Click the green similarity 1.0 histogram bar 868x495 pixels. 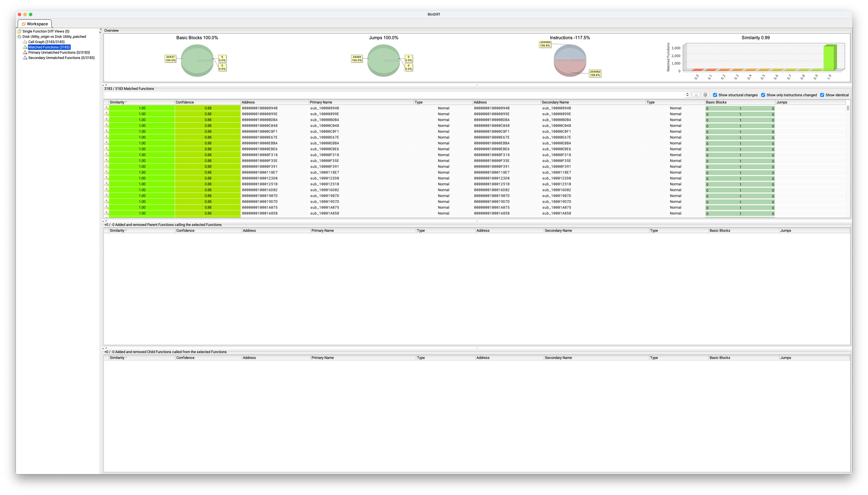click(830, 58)
